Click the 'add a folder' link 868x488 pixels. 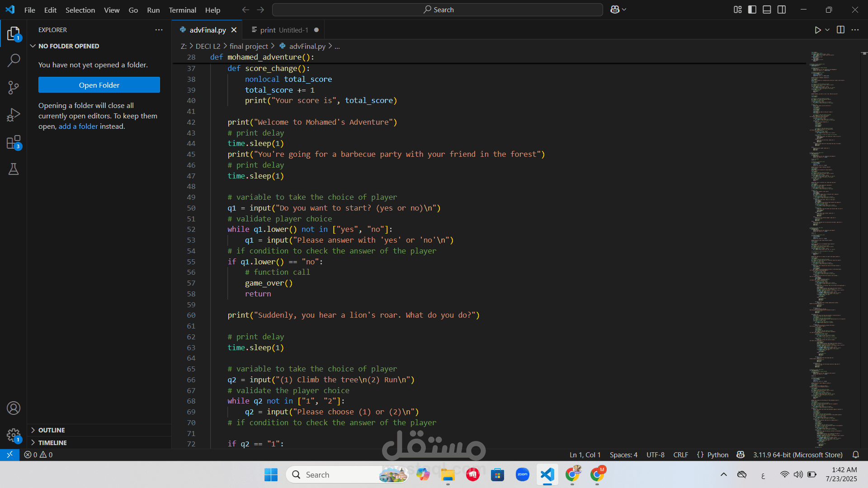pyautogui.click(x=78, y=127)
